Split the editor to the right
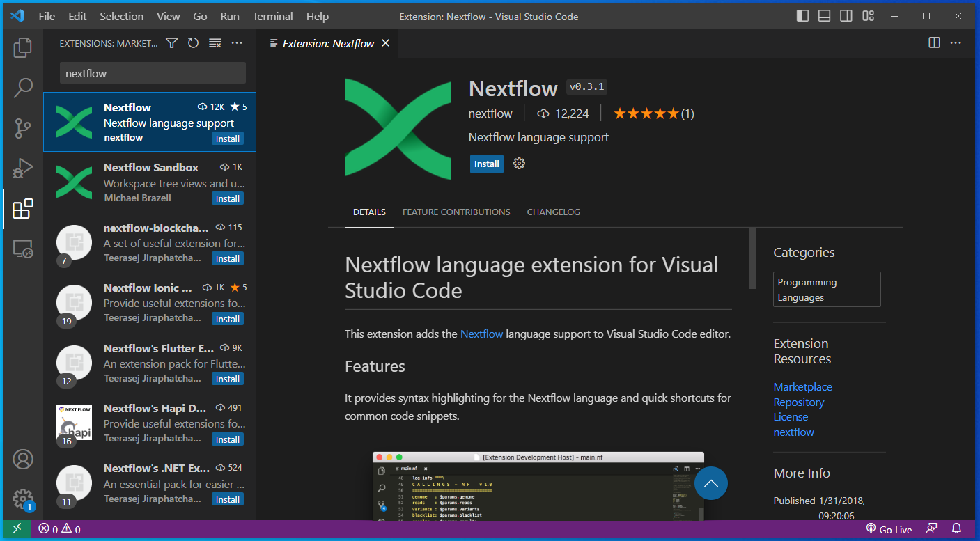980x541 pixels. coord(935,43)
